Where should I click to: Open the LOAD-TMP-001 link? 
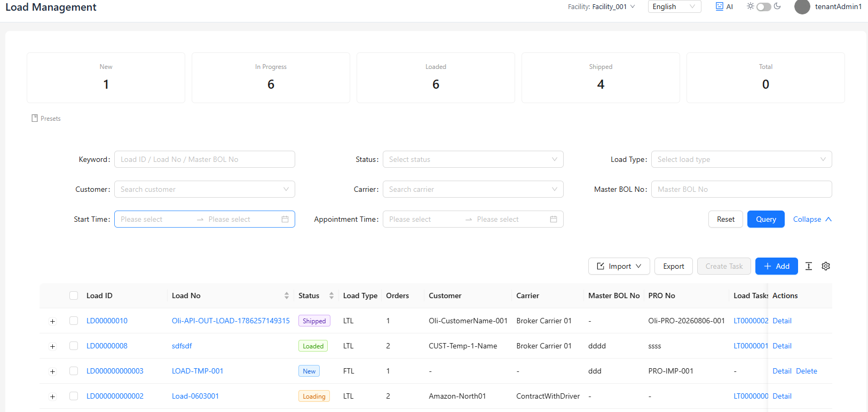coord(198,371)
